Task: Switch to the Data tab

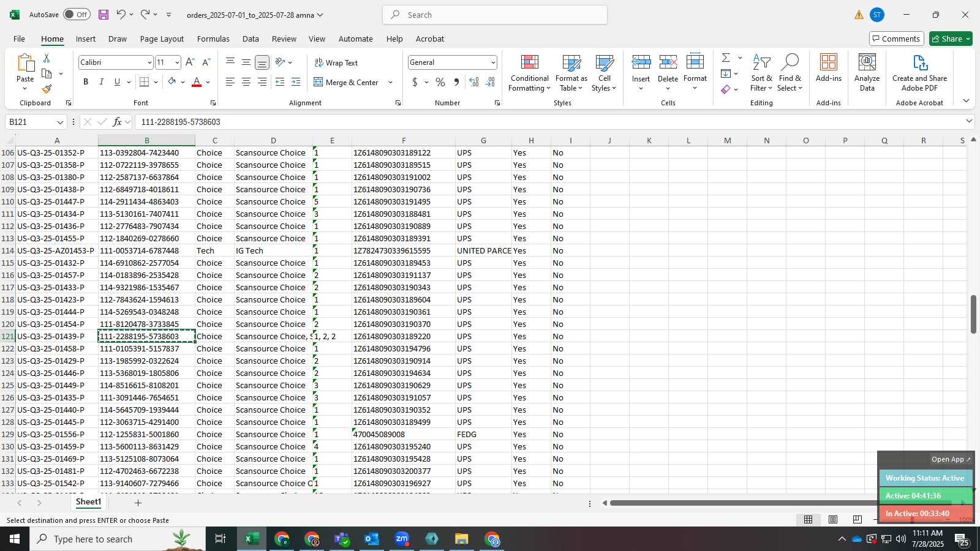Action: (x=251, y=39)
